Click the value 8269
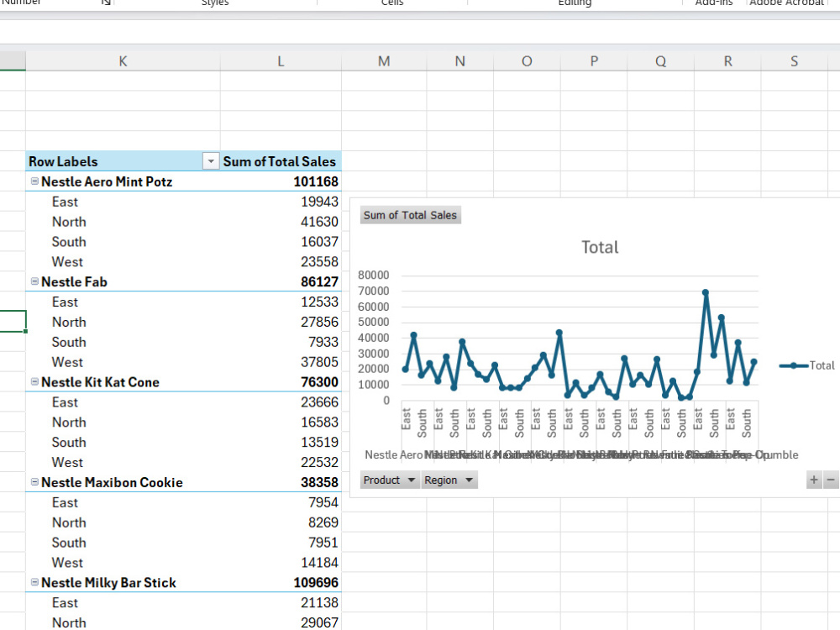The width and height of the screenshot is (840, 630). (323, 522)
